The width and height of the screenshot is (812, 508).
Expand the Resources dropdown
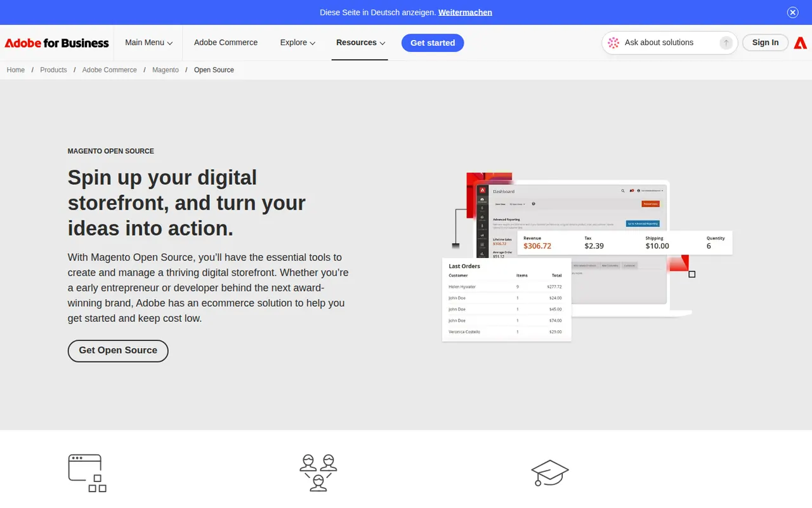click(360, 43)
